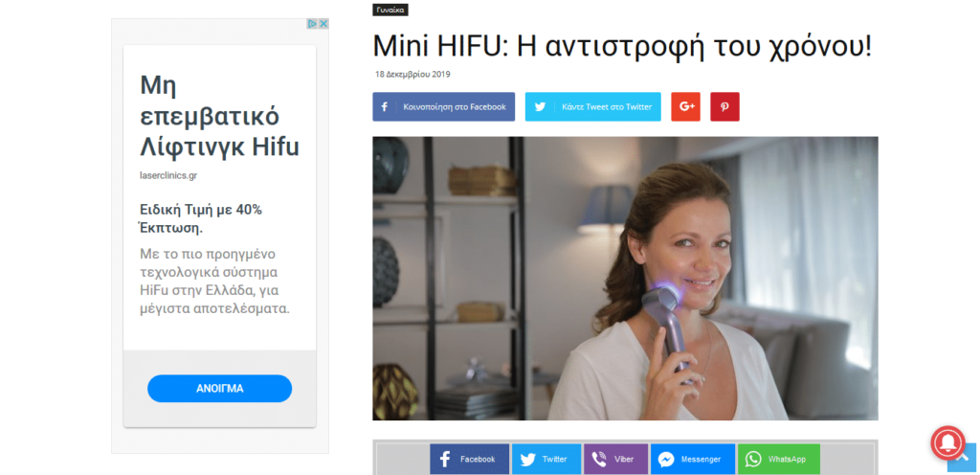980x475 pixels.
Task: Click the Facebook button in bottom bar
Action: 469,460
